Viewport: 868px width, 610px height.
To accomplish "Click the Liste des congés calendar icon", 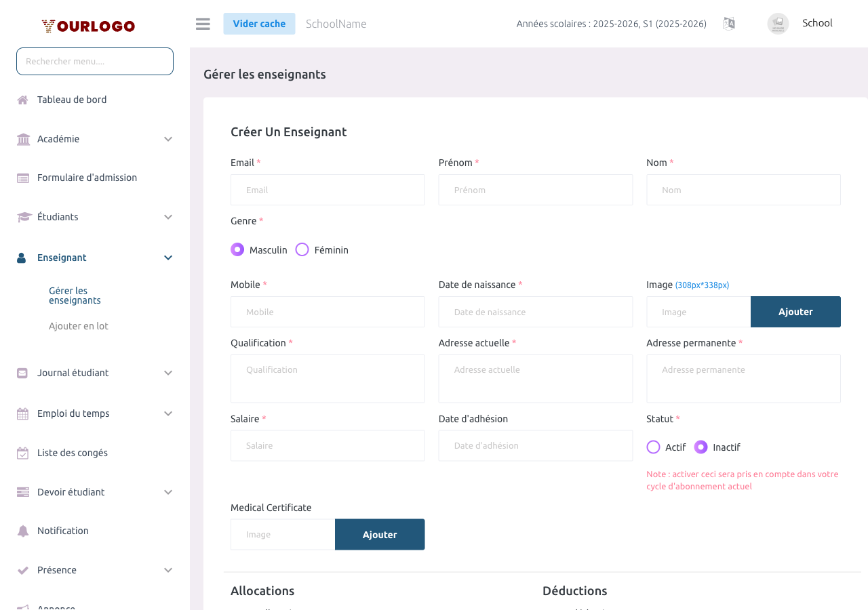I will point(23,453).
